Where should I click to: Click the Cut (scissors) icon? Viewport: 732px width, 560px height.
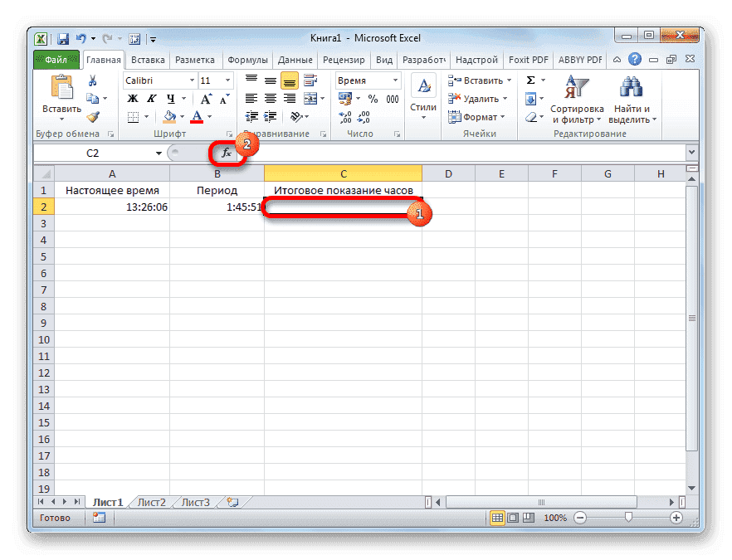[94, 80]
